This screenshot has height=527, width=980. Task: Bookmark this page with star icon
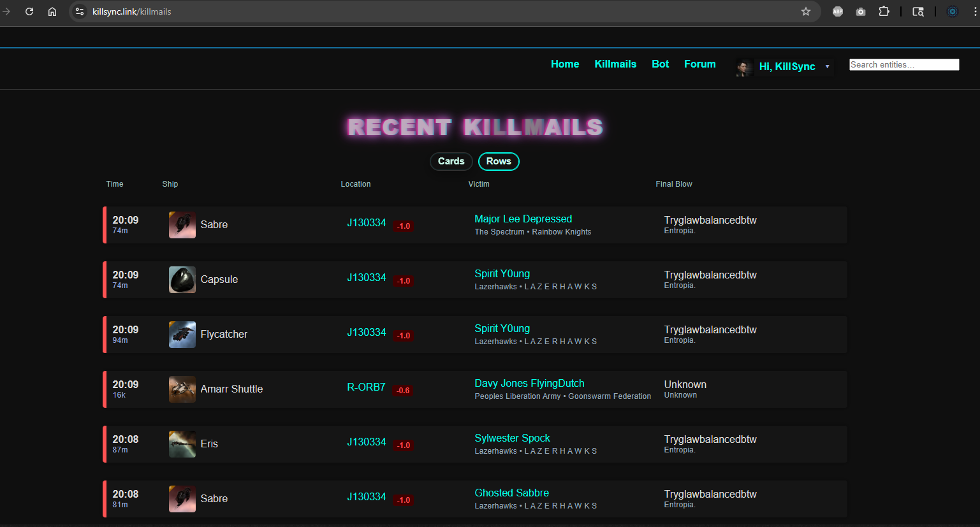pos(806,11)
